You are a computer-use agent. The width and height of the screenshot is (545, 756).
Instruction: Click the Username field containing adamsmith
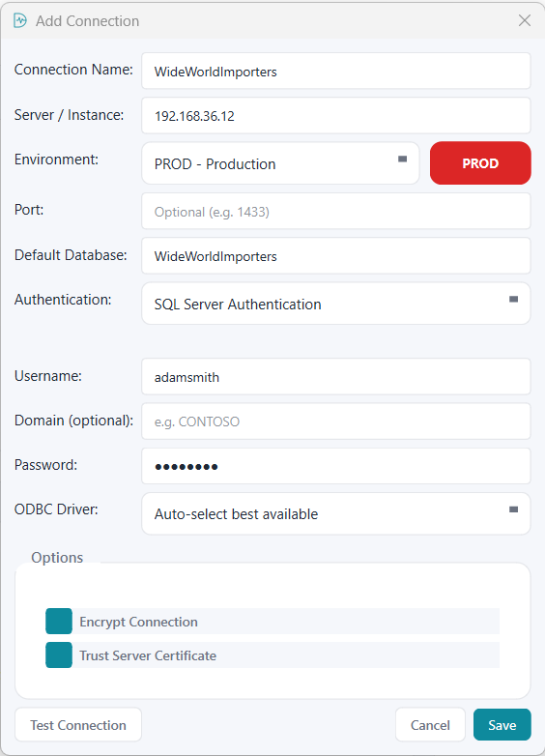[x=336, y=377]
